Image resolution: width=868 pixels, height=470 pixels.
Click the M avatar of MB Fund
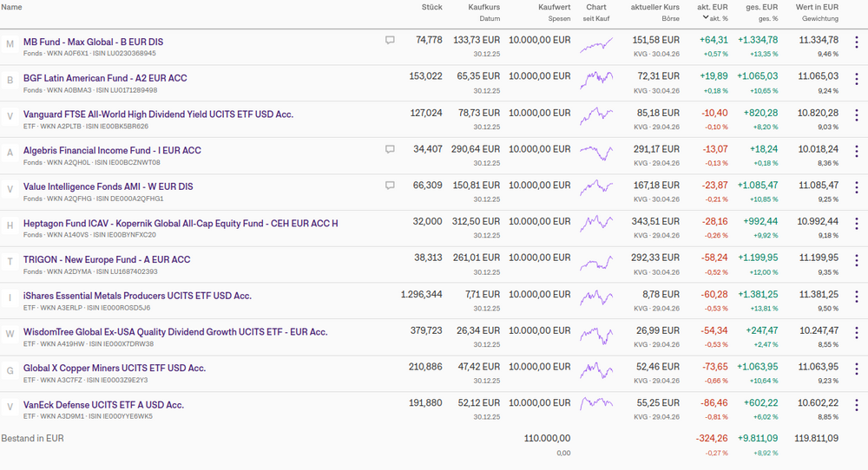[10, 44]
